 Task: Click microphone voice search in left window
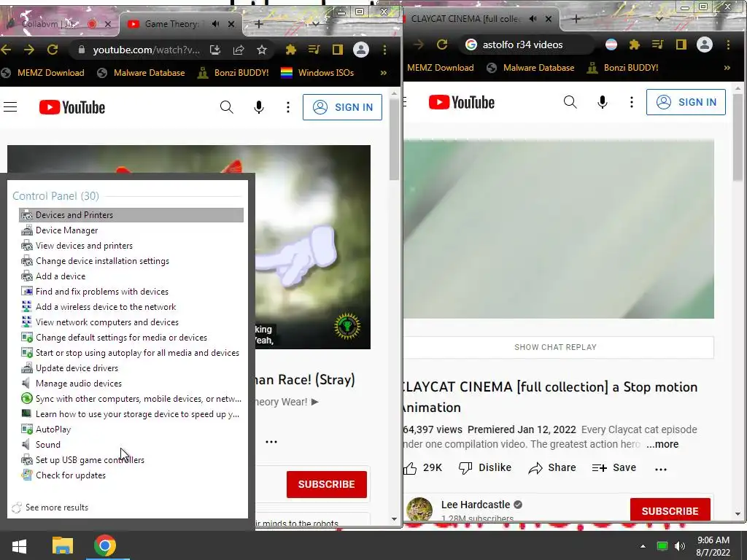point(259,107)
